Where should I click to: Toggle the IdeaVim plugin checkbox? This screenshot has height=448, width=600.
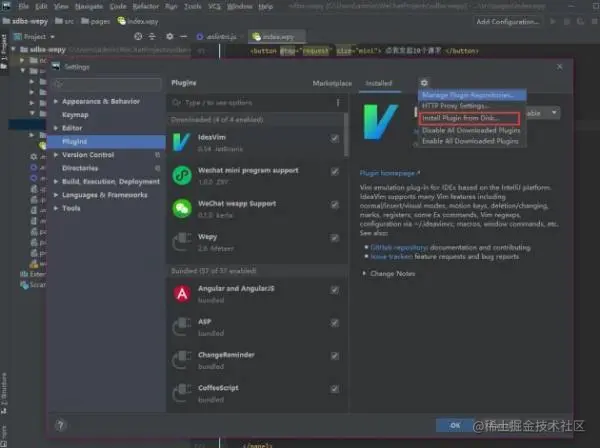click(335, 138)
